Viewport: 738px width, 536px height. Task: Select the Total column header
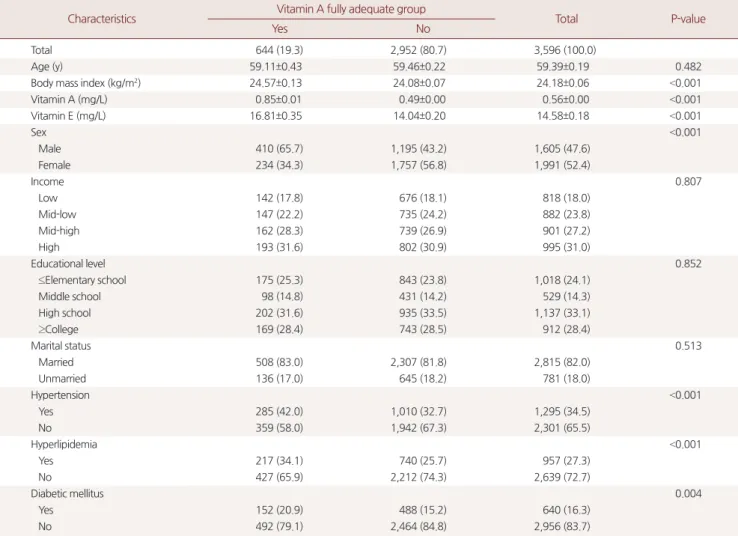[566, 19]
